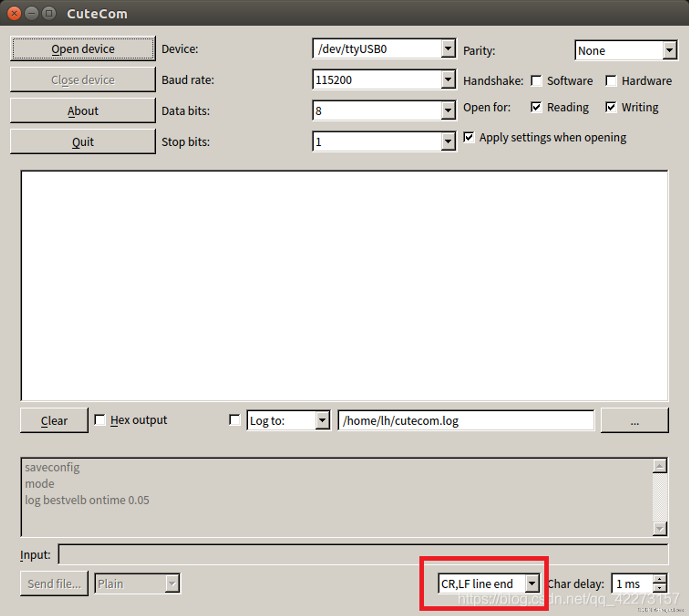This screenshot has height=616, width=689.
Task: Click the log path field /home/lh/cutecom.log
Action: click(466, 420)
